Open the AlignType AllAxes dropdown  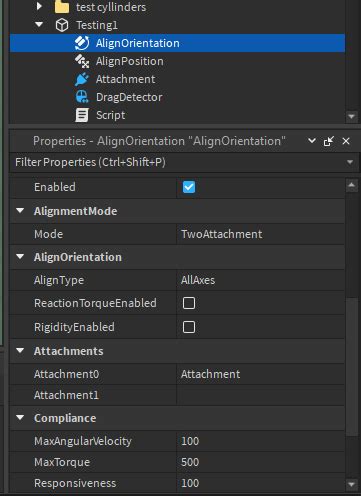click(261, 280)
